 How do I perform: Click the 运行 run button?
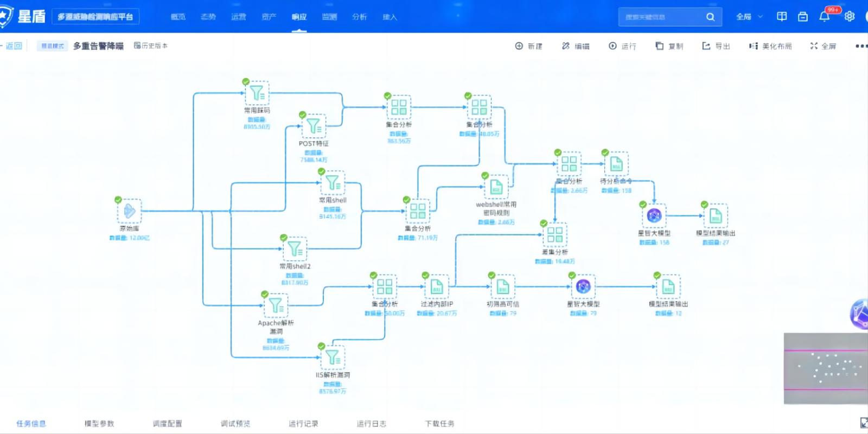coord(622,46)
